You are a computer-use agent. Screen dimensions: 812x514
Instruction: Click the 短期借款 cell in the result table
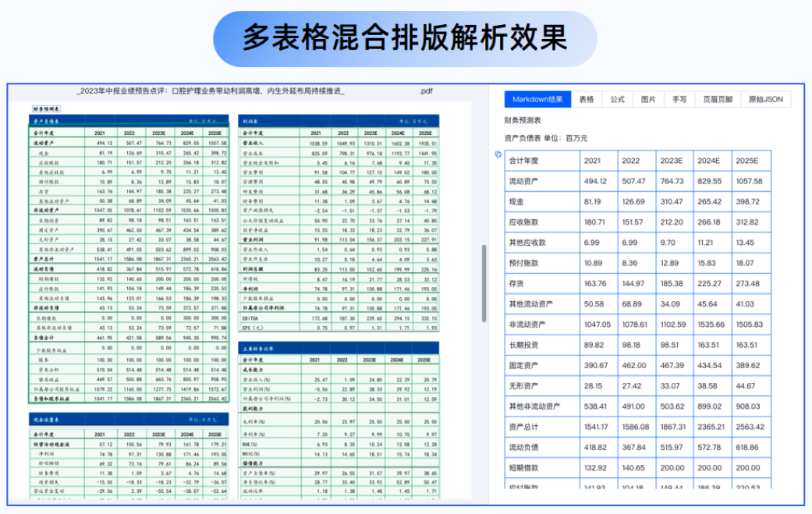tap(542, 467)
